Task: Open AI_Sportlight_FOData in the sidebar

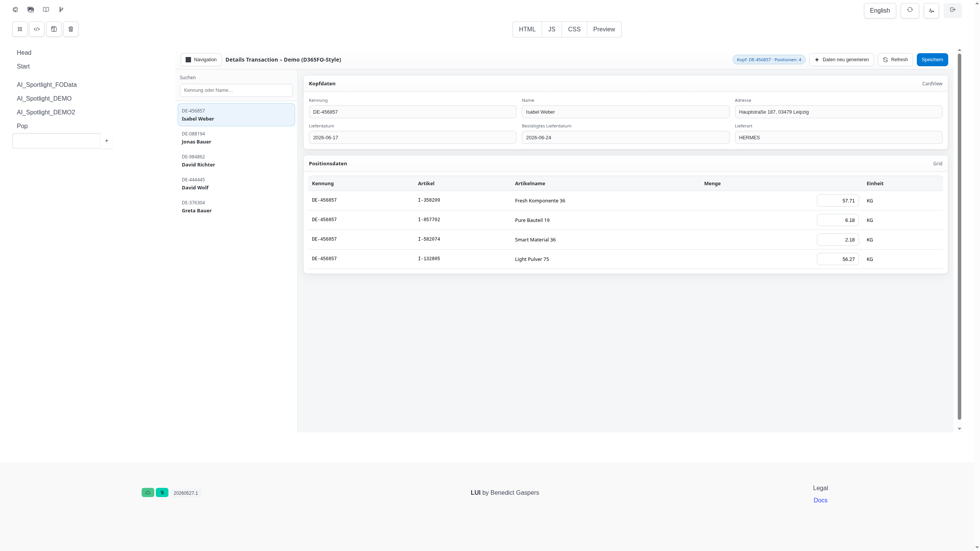Action: pyautogui.click(x=47, y=85)
